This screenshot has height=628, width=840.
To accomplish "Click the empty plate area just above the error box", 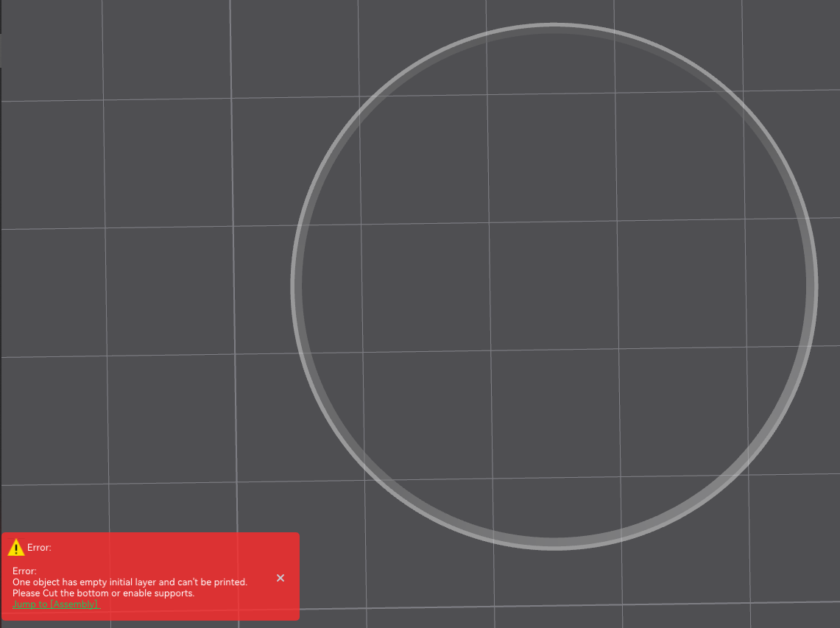I will point(147,508).
